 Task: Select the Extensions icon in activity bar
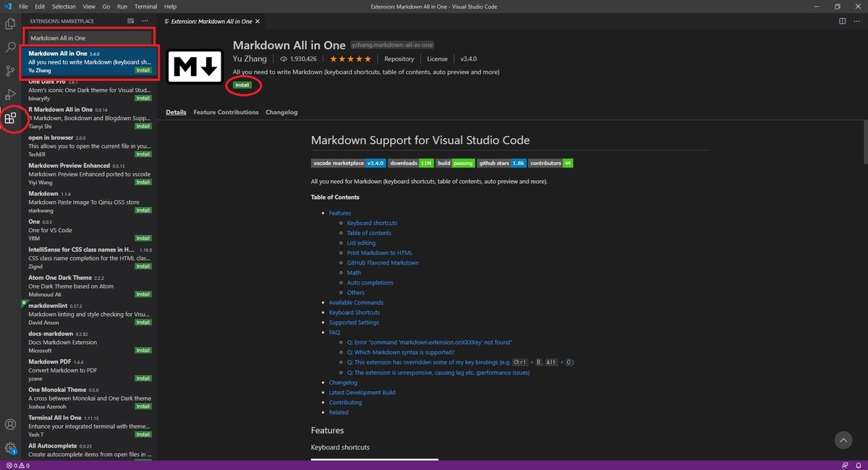(x=10, y=118)
